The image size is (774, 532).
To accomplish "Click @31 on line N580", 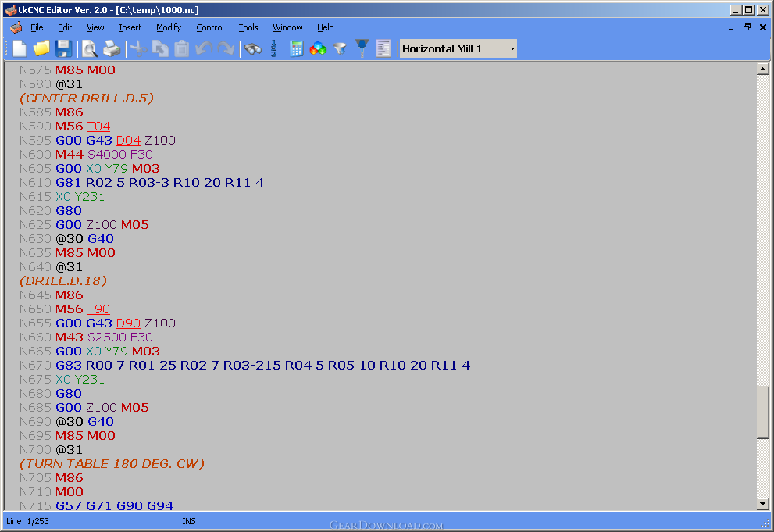I will tap(69, 84).
